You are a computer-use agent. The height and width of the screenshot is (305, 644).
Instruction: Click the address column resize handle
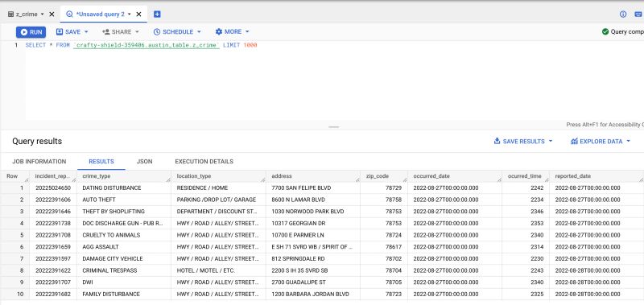[357, 179]
